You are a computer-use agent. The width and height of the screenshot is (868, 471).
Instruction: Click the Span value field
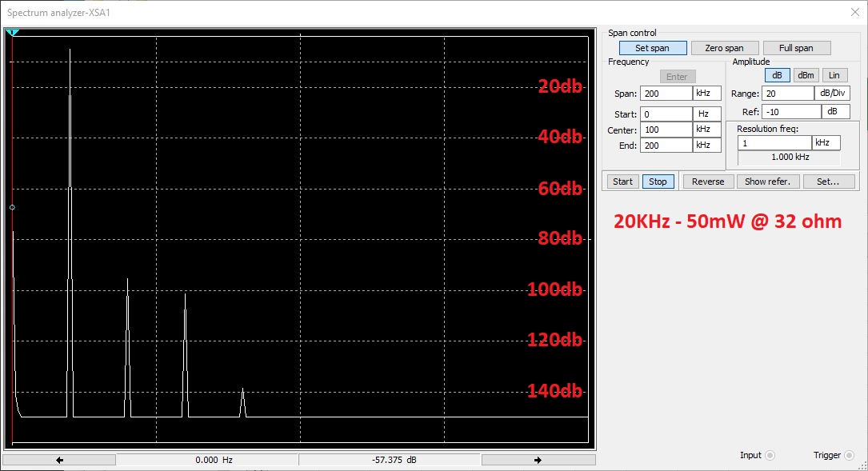click(x=666, y=94)
